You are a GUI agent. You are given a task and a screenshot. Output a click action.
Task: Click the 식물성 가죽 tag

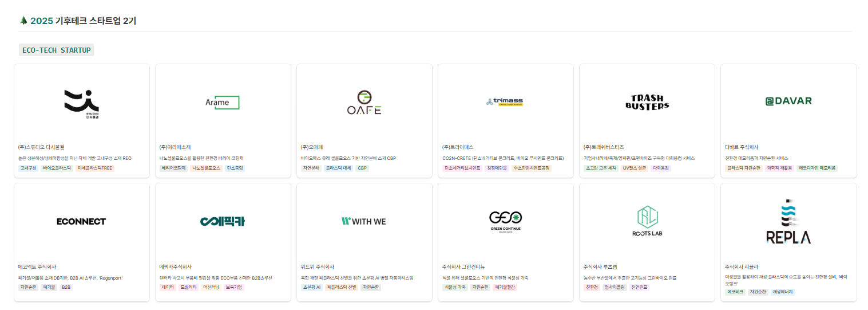[x=455, y=288]
